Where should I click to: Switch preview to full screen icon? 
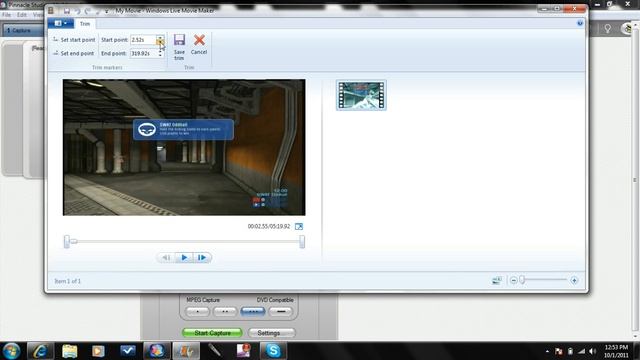coord(299,227)
